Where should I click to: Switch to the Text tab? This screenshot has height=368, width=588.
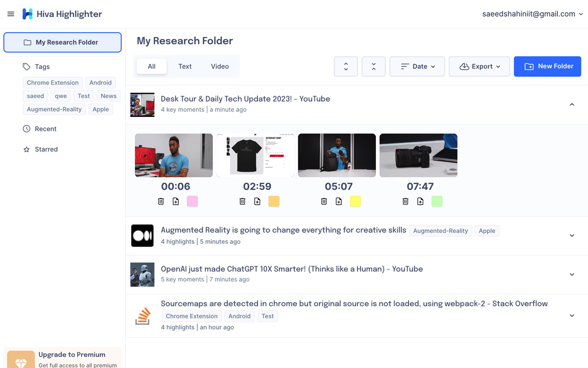coord(185,66)
